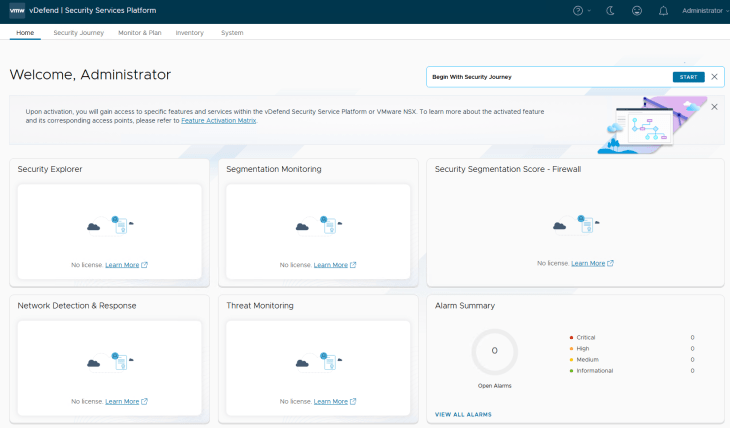Viewport: 730px width, 428px height.
Task: Open the Feature Activation Matrix link
Action: coord(218,120)
